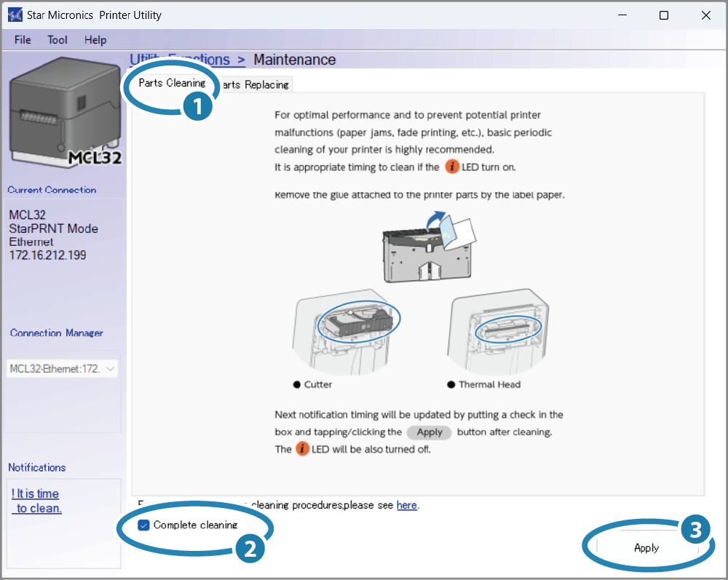Click the Connection Manager heading

[x=57, y=333]
